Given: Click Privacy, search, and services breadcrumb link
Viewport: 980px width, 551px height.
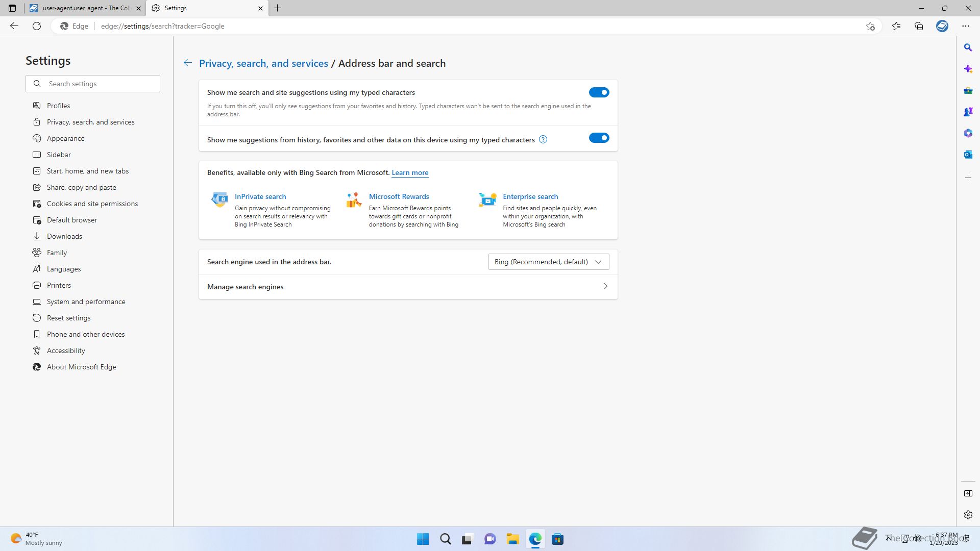Looking at the screenshot, I should (x=263, y=63).
